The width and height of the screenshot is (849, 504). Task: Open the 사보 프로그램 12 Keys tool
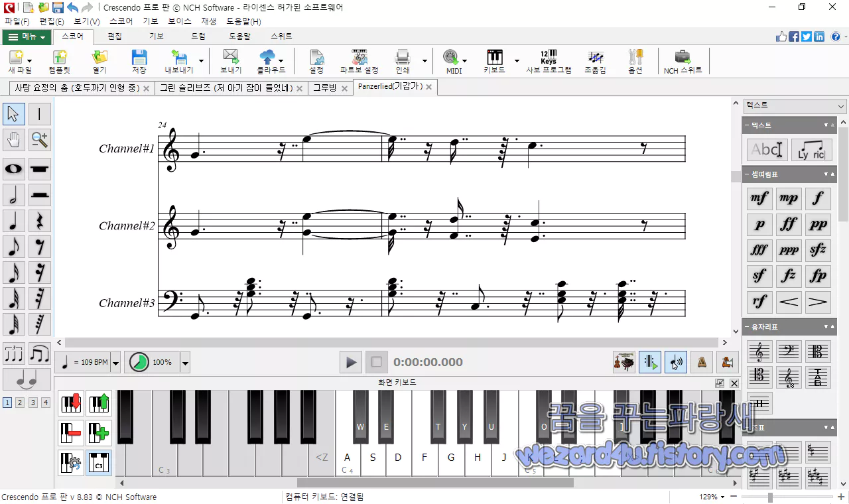549,61
